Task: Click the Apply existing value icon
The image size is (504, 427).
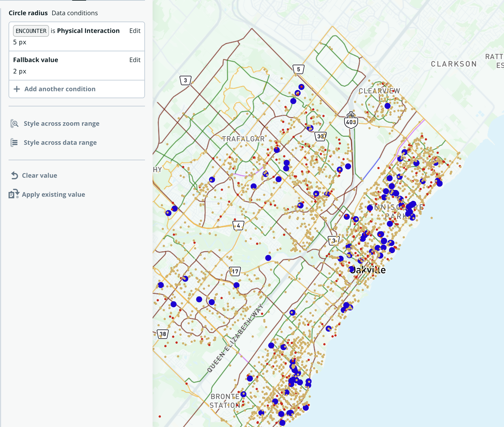Action: (14, 194)
